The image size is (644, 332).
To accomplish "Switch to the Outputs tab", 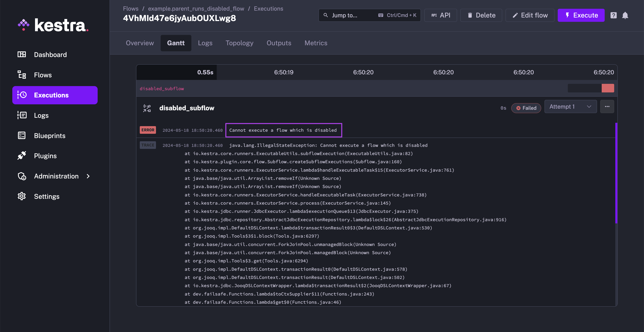I will [279, 43].
